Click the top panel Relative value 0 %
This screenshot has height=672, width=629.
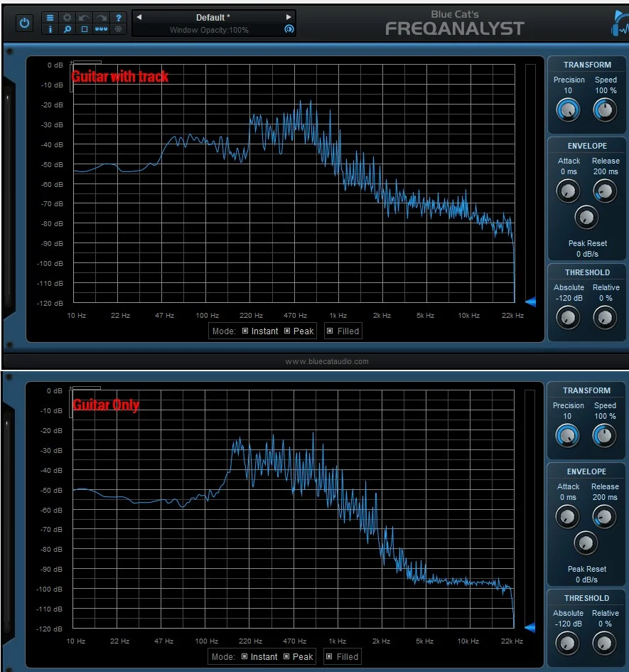(x=606, y=298)
